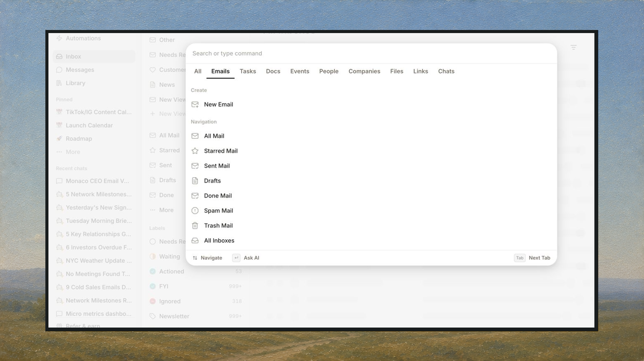Open the Roadmap pinned item
The width and height of the screenshot is (644, 361).
coord(78,139)
